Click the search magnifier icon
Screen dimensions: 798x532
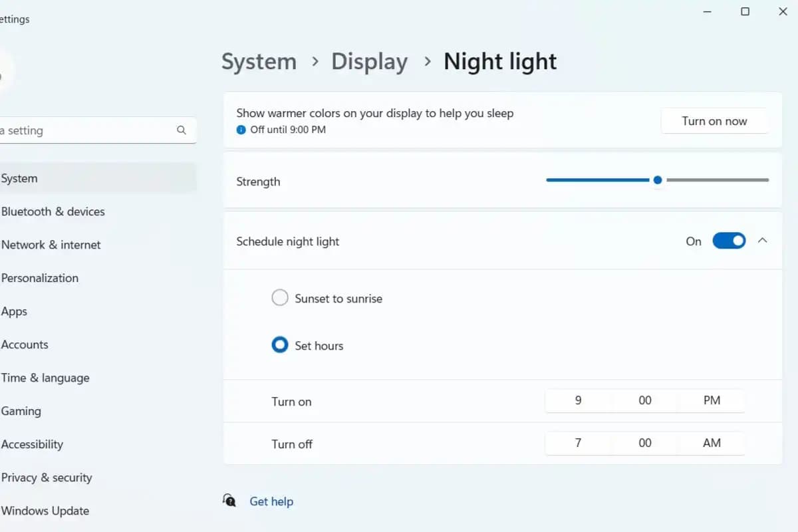[x=182, y=130]
